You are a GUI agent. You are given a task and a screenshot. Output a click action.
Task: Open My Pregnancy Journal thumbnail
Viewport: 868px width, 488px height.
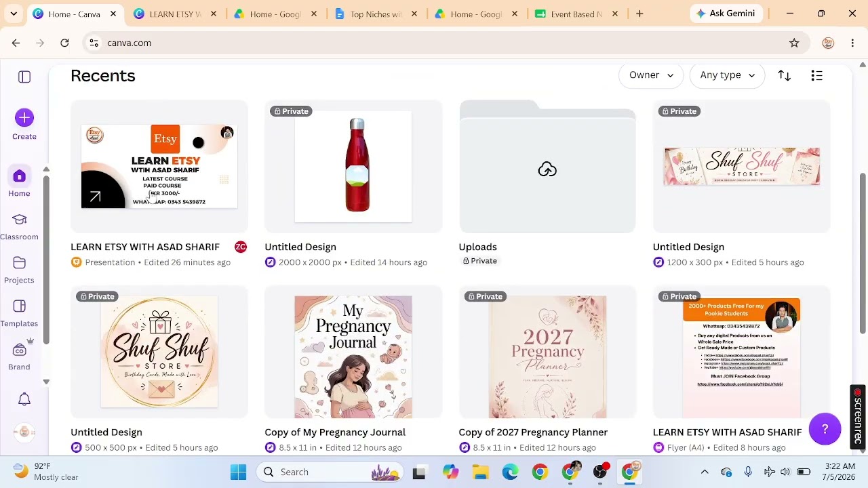353,352
